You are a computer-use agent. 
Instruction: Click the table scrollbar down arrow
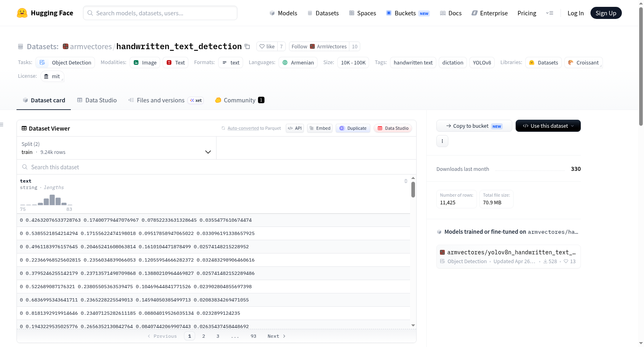(413, 325)
